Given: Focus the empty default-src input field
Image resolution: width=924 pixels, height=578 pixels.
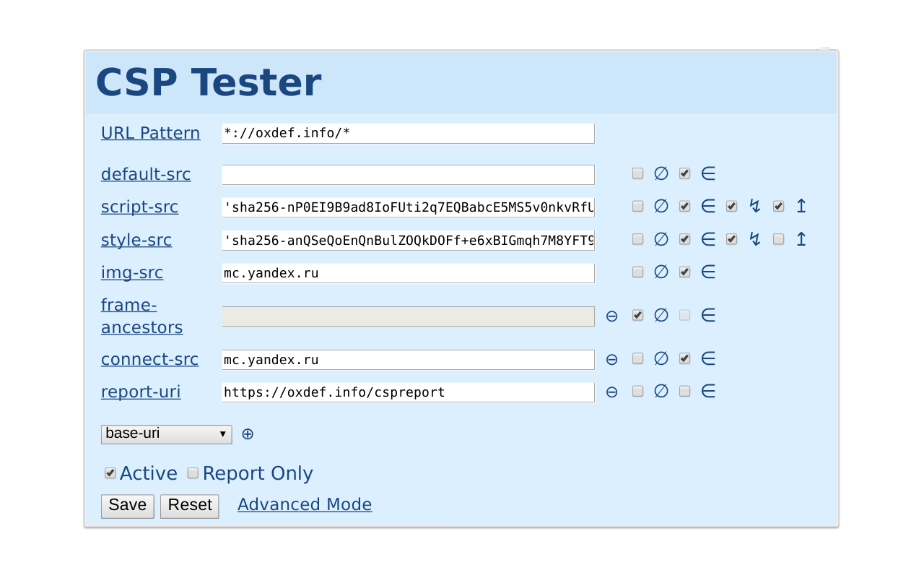Looking at the screenshot, I should pyautogui.click(x=409, y=175).
